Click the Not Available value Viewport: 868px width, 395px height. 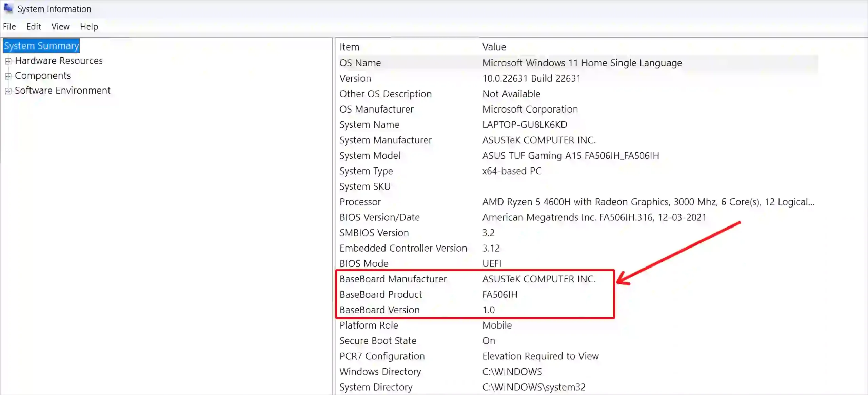pyautogui.click(x=511, y=94)
